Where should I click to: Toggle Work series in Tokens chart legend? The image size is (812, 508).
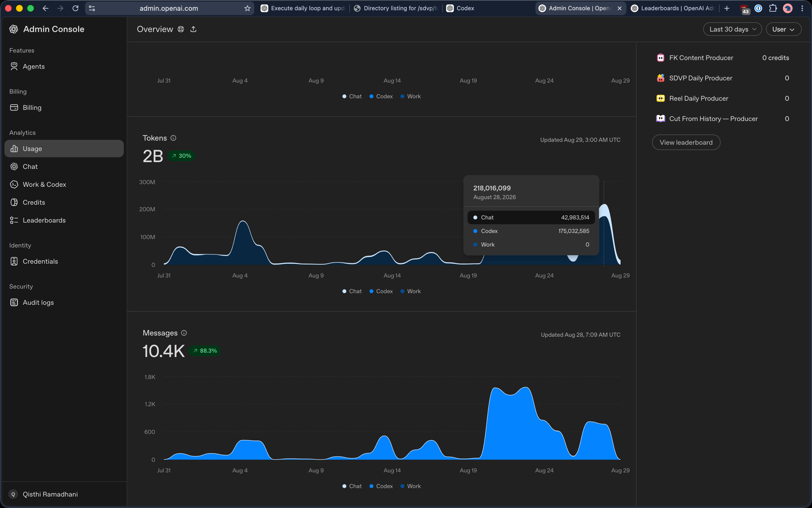tap(410, 291)
